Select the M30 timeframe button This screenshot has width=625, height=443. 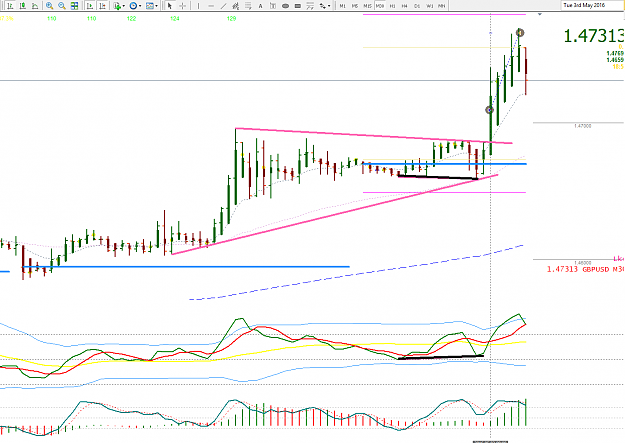pos(380,6)
